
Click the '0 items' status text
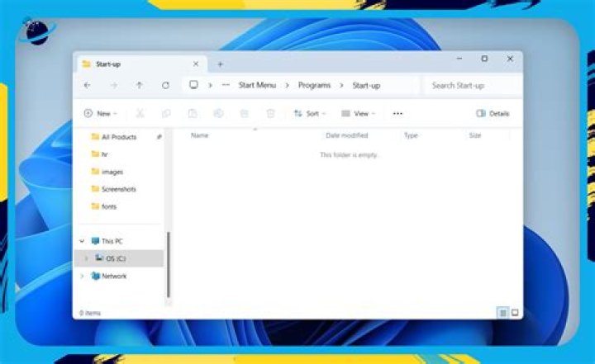pos(90,313)
